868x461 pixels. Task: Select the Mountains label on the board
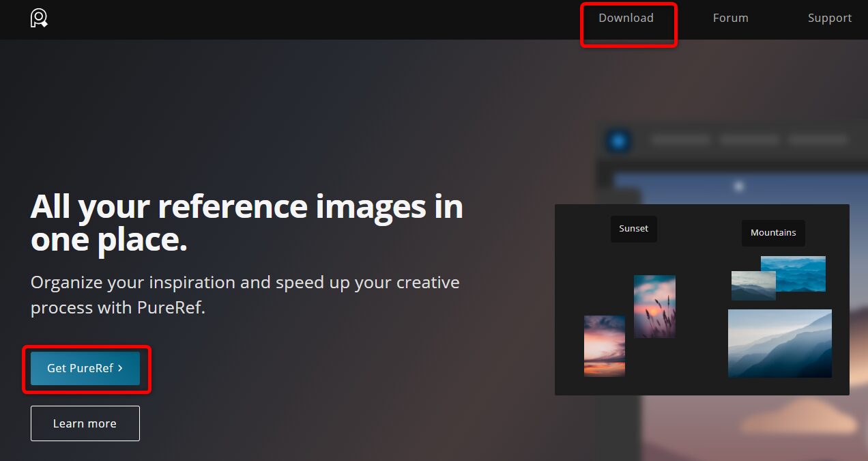[773, 233]
